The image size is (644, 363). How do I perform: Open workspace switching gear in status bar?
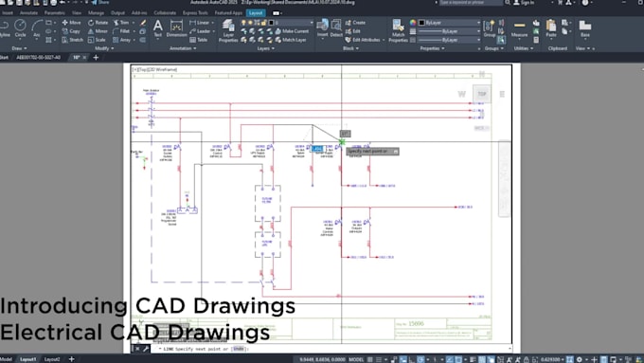[x=579, y=360]
